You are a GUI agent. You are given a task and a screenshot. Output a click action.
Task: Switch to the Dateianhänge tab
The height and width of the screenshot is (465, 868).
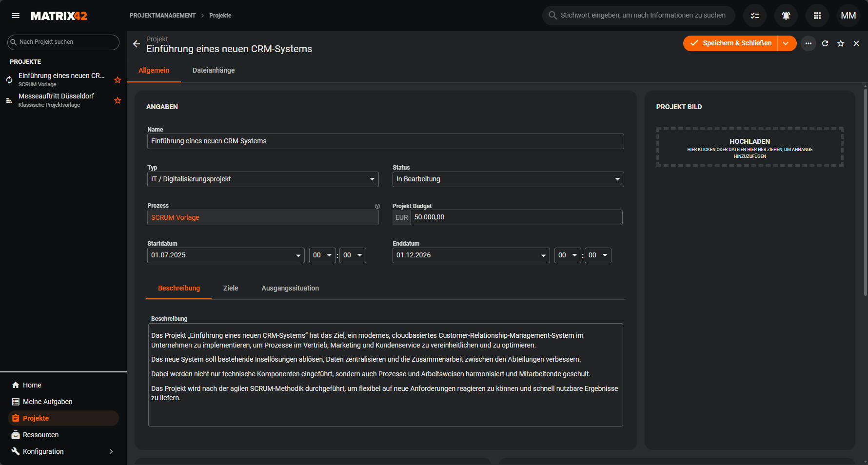[214, 70]
